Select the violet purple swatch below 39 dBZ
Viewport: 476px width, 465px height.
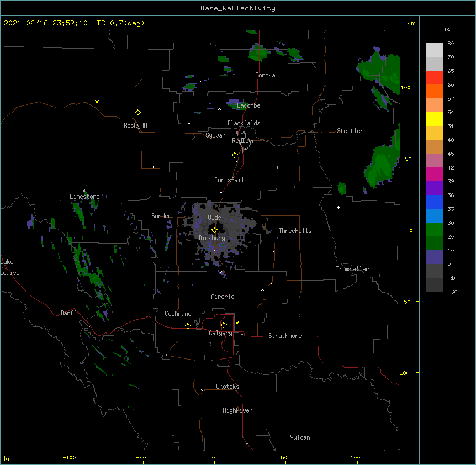tap(434, 188)
